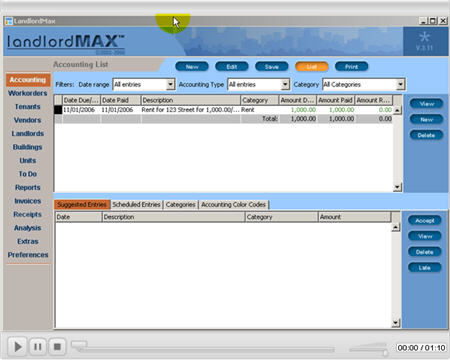The width and height of the screenshot is (450, 360).
Task: Sort accounting list by Description header
Action: pyautogui.click(x=190, y=100)
